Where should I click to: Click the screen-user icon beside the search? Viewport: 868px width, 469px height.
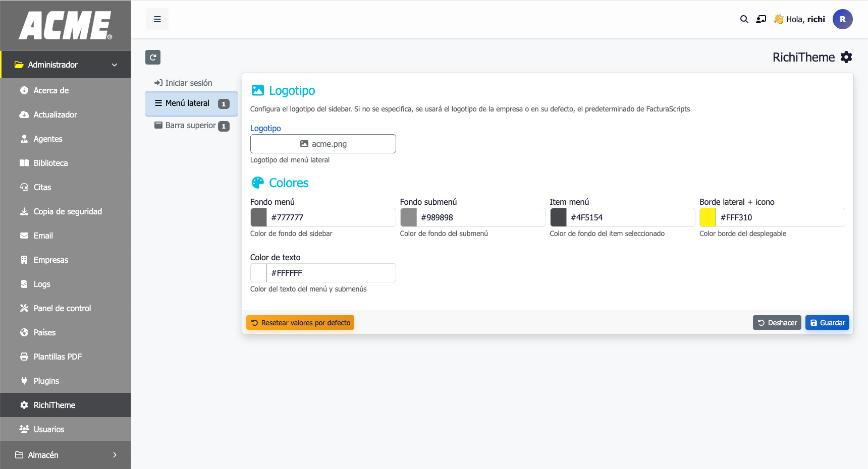tap(761, 19)
